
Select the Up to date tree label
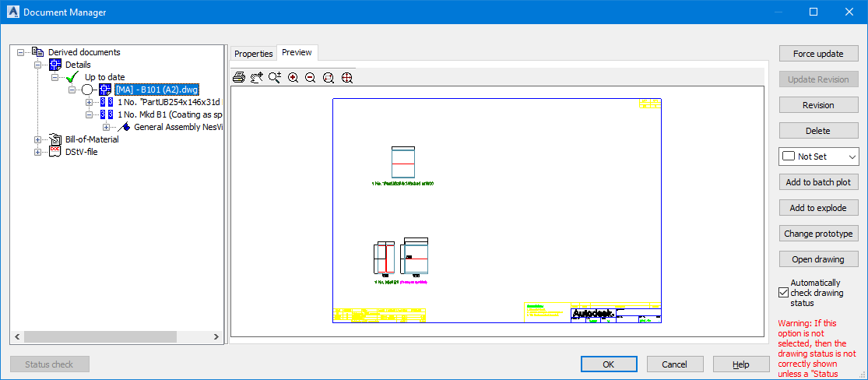point(104,77)
